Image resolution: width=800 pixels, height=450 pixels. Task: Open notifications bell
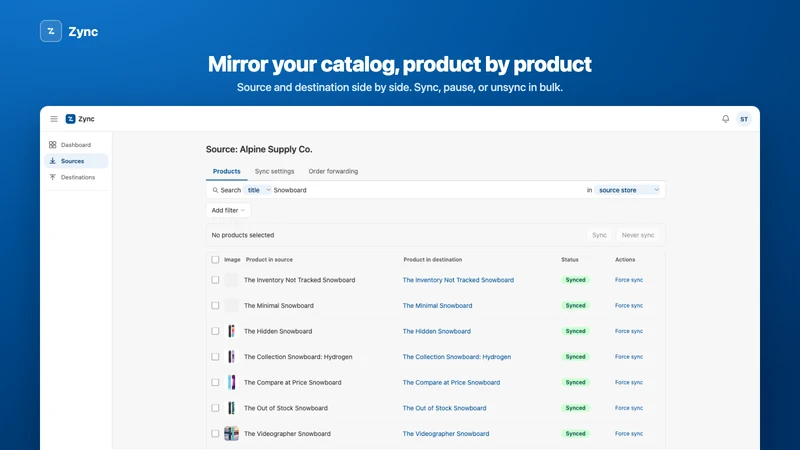pos(726,119)
